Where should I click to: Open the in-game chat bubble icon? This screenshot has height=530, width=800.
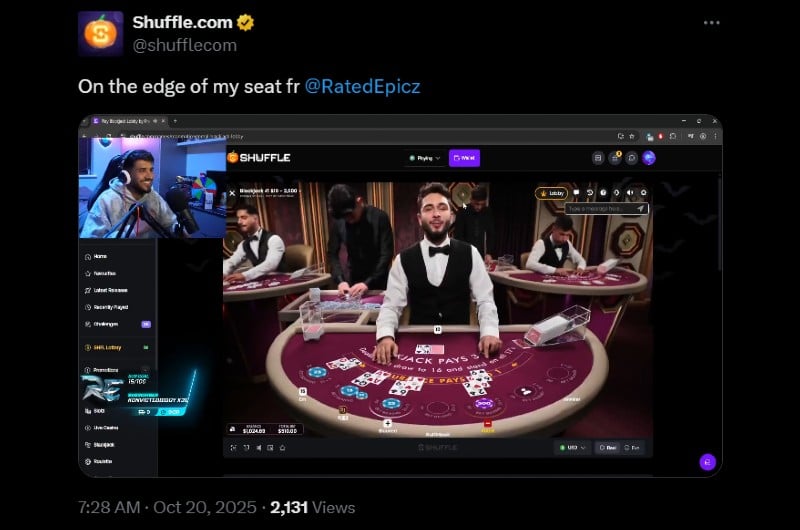point(577,193)
